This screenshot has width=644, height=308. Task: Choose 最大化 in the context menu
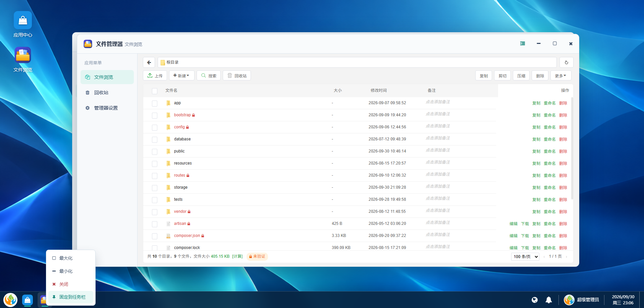click(71, 258)
